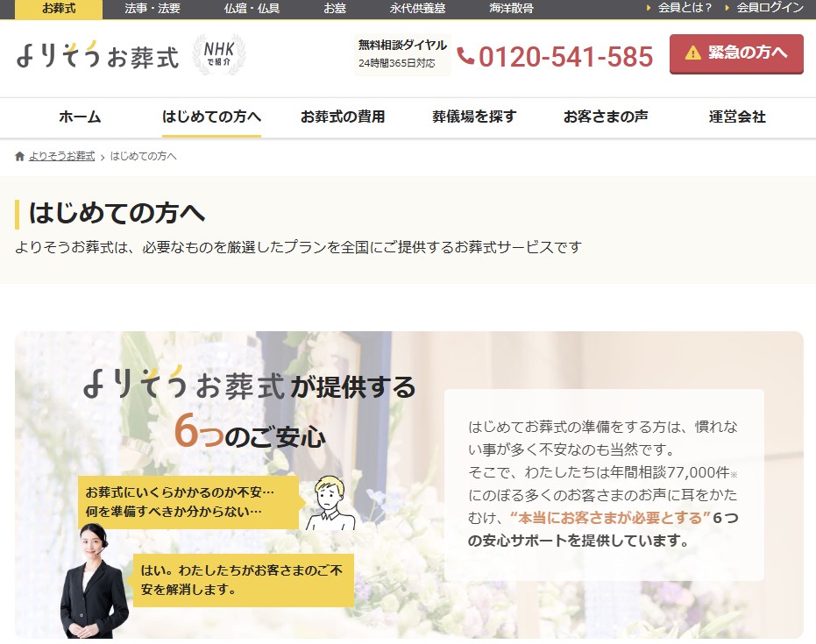Click the NHKで紹介 laurel badge
The height and width of the screenshot is (644, 816).
coord(220,54)
